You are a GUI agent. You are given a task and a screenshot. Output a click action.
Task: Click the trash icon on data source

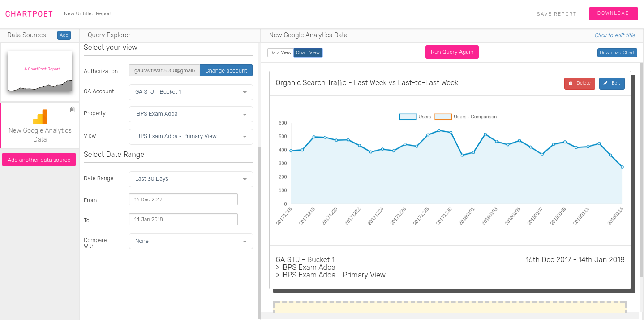click(73, 109)
